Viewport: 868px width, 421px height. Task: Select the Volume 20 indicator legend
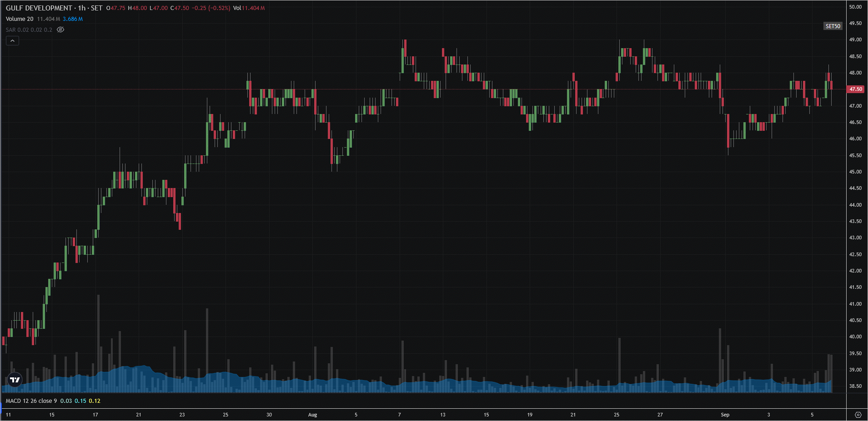click(20, 19)
